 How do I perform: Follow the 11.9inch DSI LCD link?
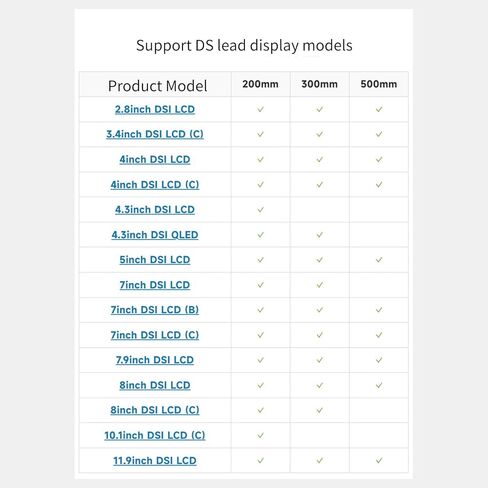pyautogui.click(x=155, y=461)
